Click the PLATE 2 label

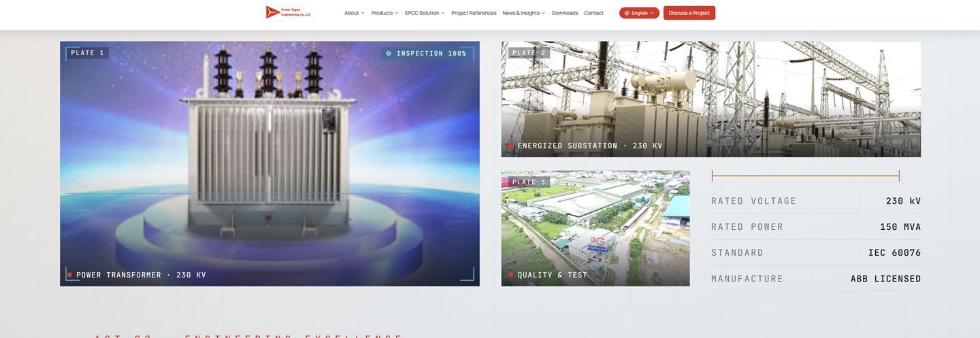529,53
